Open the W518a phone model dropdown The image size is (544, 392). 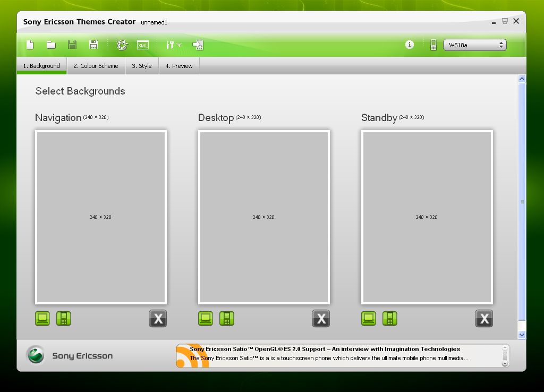(474, 45)
